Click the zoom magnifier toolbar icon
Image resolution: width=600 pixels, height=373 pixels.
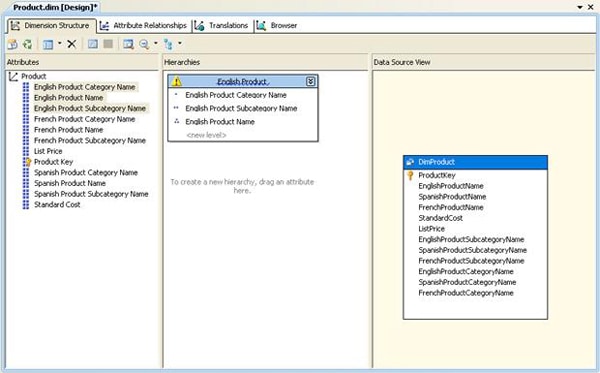(x=144, y=44)
